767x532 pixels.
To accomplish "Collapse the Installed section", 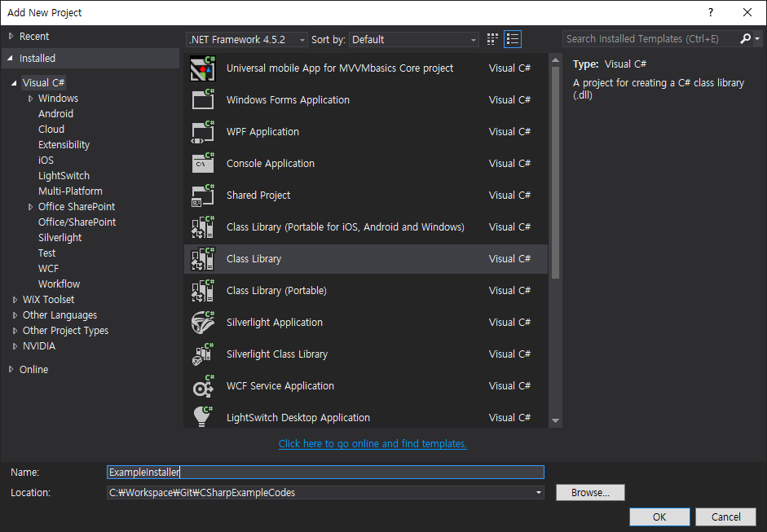I will coord(11,58).
